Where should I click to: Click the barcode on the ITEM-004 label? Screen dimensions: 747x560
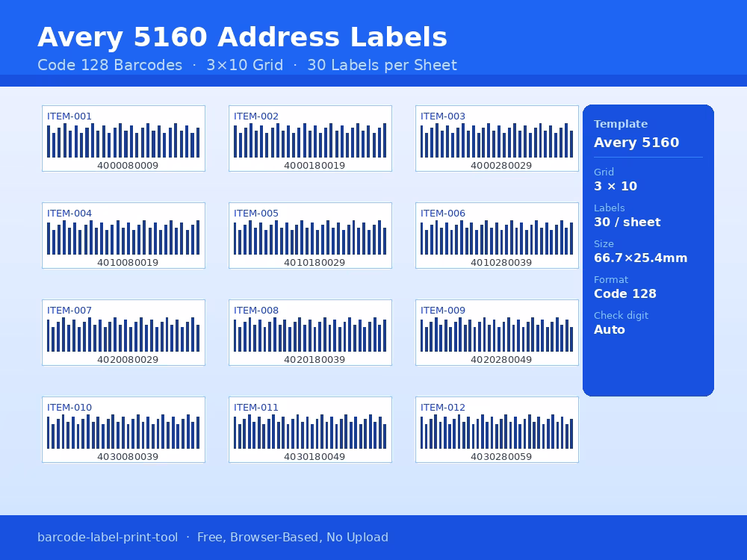(x=123, y=237)
